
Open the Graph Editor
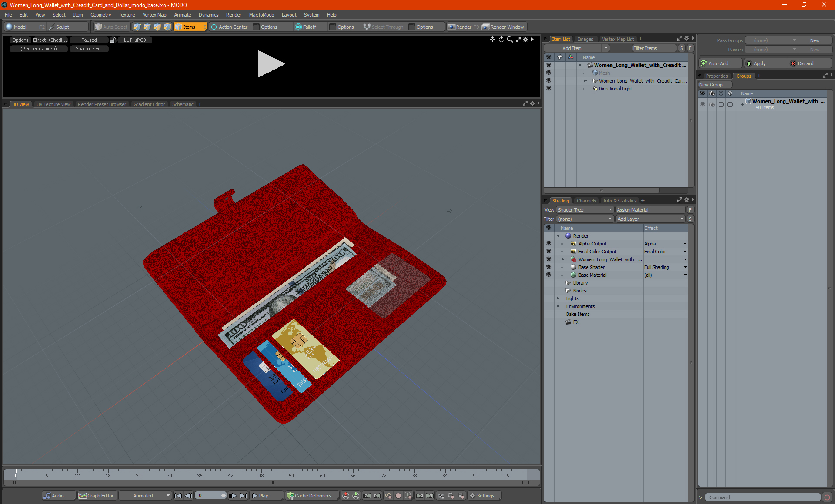point(97,496)
